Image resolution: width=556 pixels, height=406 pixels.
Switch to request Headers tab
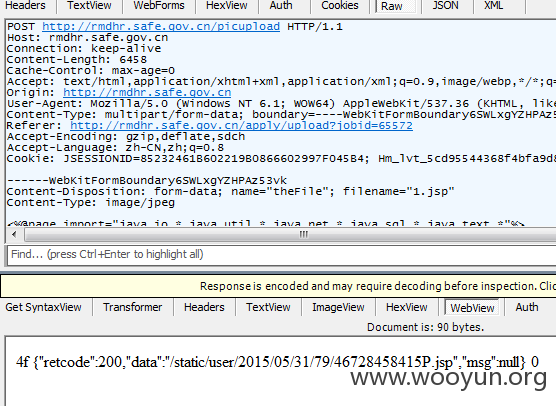(26, 6)
